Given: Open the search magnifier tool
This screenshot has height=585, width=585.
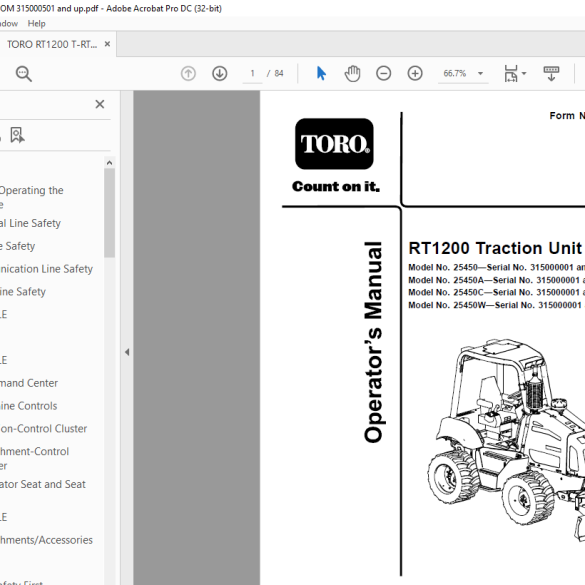Looking at the screenshot, I should pyautogui.click(x=24, y=73).
